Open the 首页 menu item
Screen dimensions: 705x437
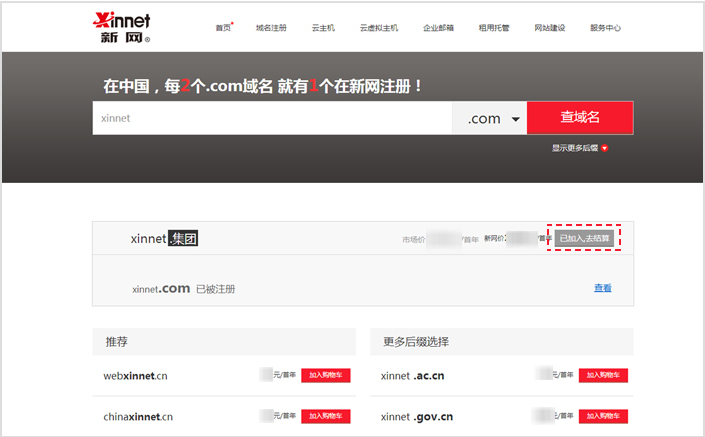coord(223,28)
